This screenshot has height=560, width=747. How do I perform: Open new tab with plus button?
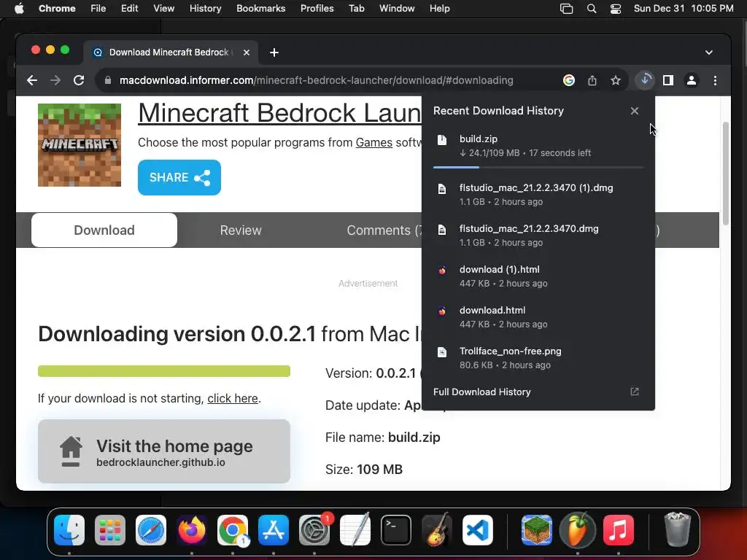tap(274, 52)
